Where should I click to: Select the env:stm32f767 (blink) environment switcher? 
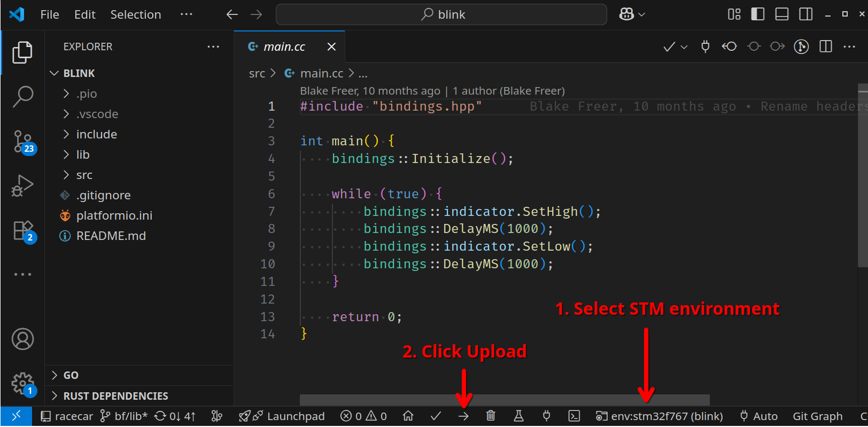(660, 416)
